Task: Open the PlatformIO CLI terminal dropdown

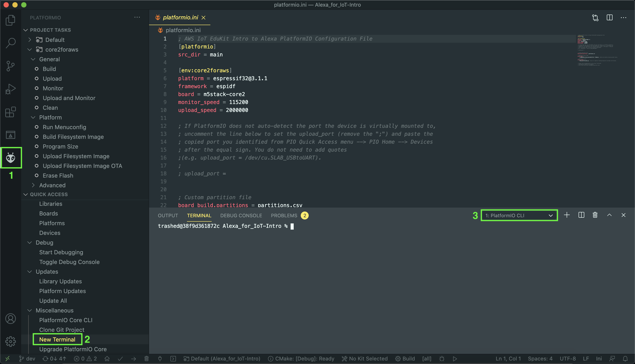Action: point(519,215)
